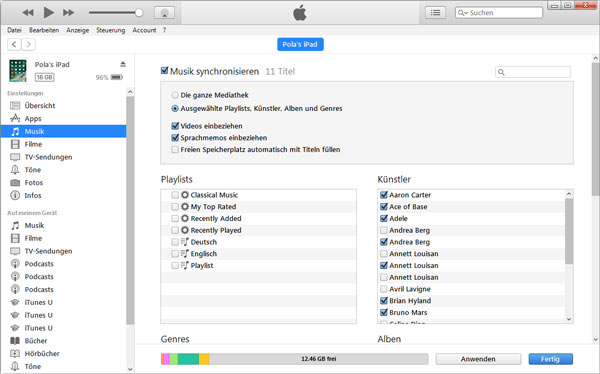Open Übersicht in the settings sidebar
The height and width of the screenshot is (374, 600).
40,106
